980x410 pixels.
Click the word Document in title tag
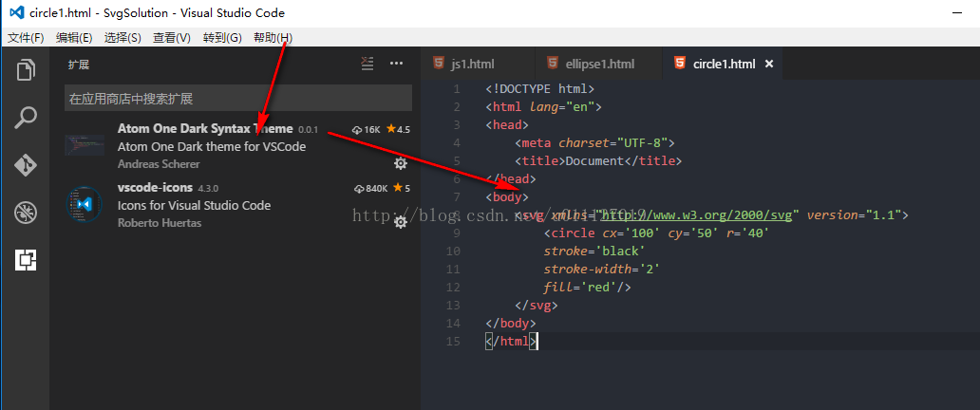click(x=594, y=161)
